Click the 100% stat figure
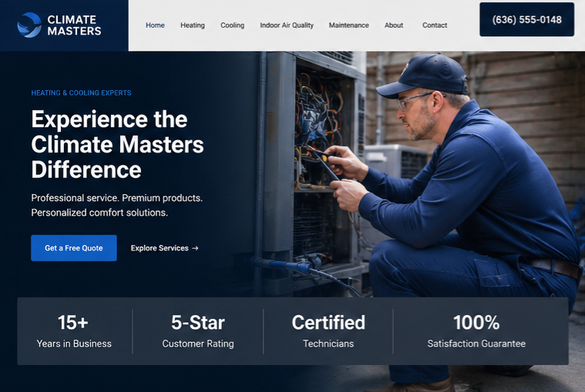The image size is (585, 392). (x=476, y=323)
